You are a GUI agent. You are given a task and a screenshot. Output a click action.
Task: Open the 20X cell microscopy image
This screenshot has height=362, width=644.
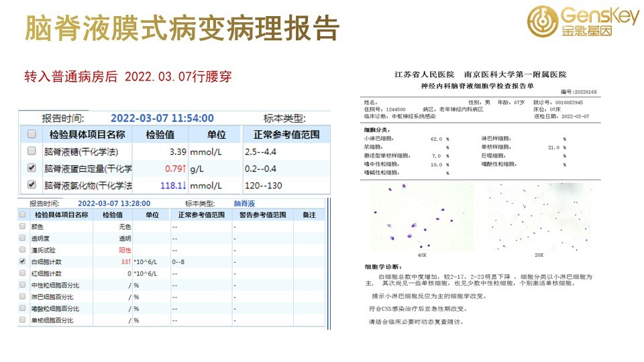coord(539,217)
